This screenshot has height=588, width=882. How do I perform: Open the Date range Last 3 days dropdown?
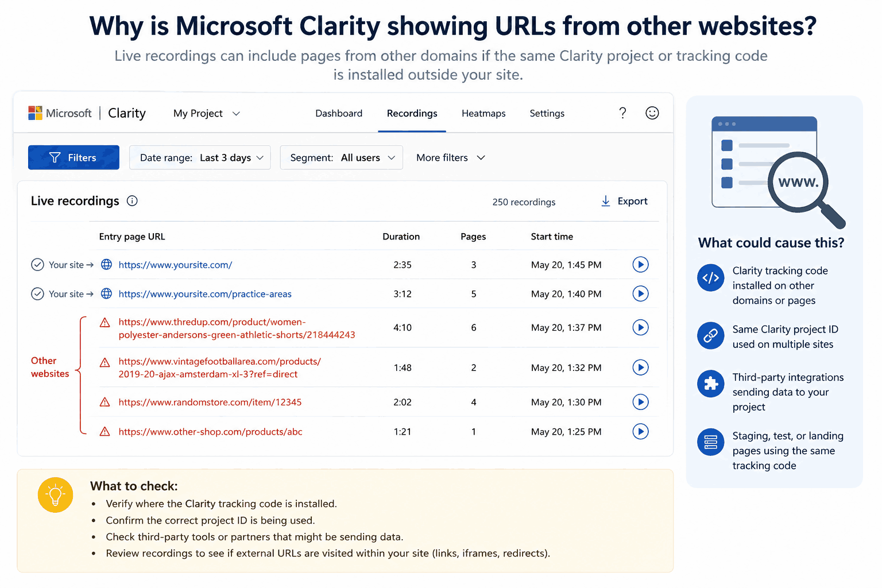[x=200, y=158]
